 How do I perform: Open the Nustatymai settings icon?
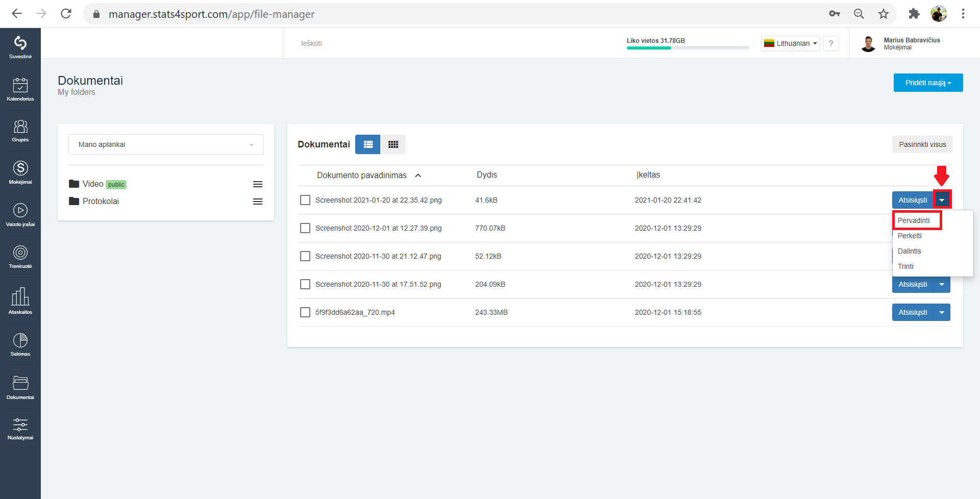click(x=20, y=428)
